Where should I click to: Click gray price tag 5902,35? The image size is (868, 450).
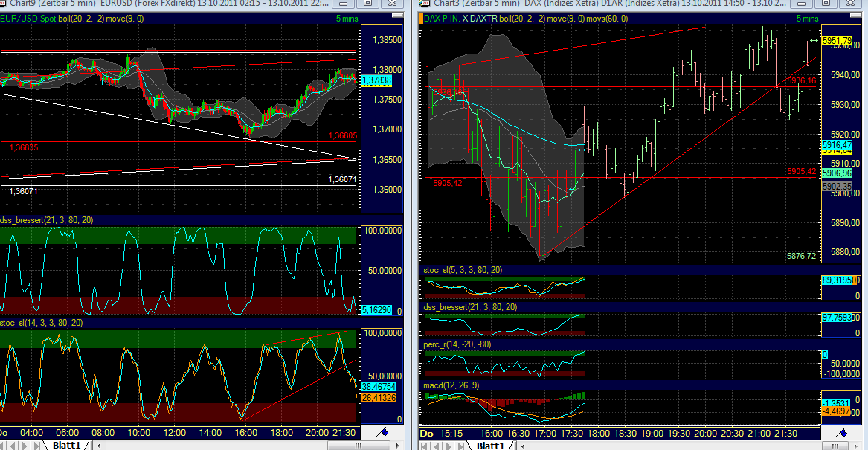pos(837,187)
